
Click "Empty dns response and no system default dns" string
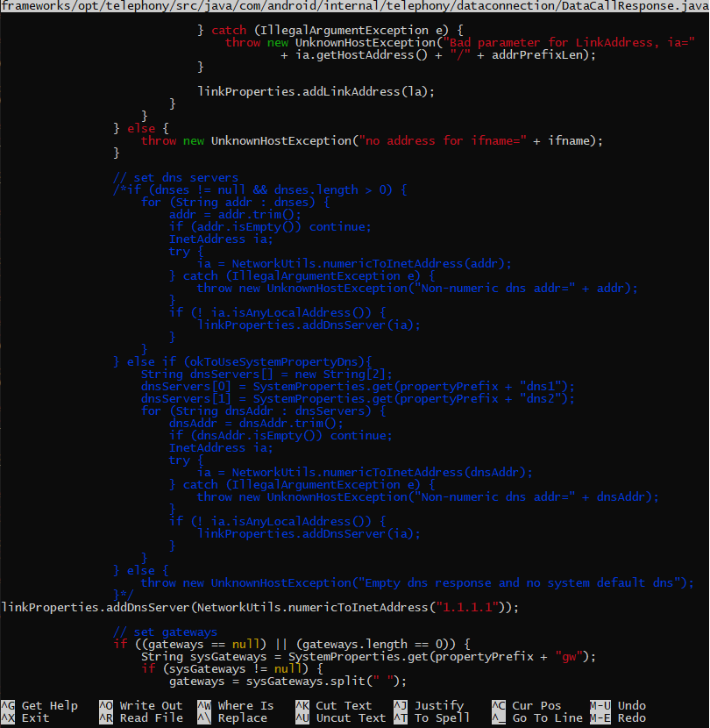[520, 582]
